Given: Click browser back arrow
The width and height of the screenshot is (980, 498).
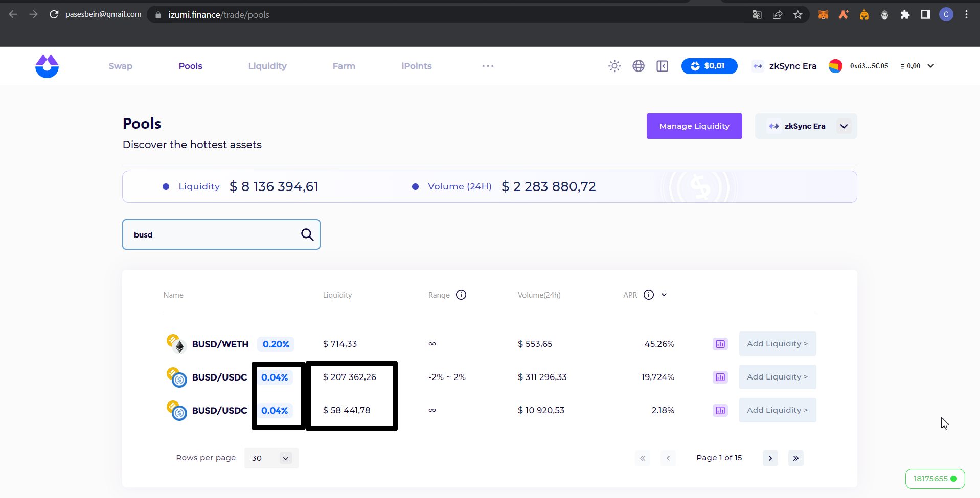Looking at the screenshot, I should pyautogui.click(x=13, y=14).
